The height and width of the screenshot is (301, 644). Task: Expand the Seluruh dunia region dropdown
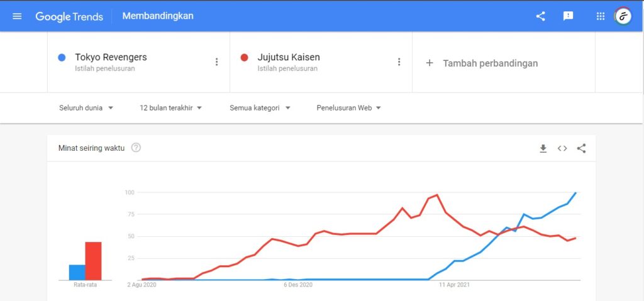(x=86, y=108)
